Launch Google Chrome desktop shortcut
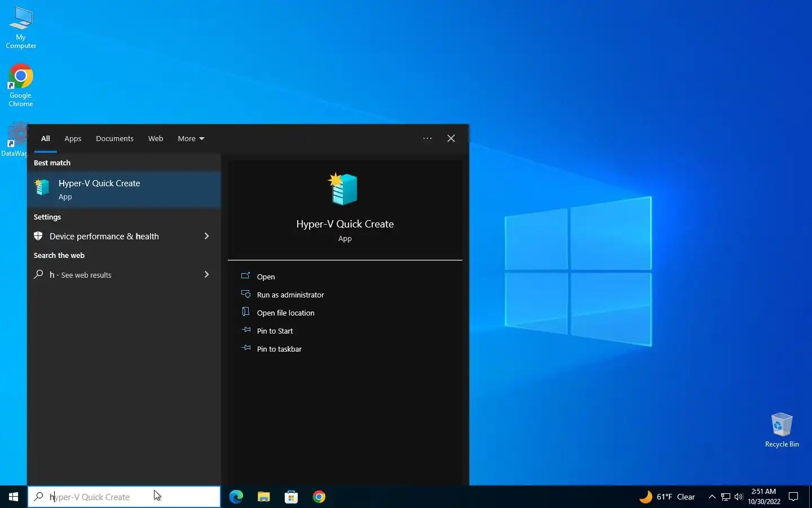The width and height of the screenshot is (812, 508). click(21, 85)
